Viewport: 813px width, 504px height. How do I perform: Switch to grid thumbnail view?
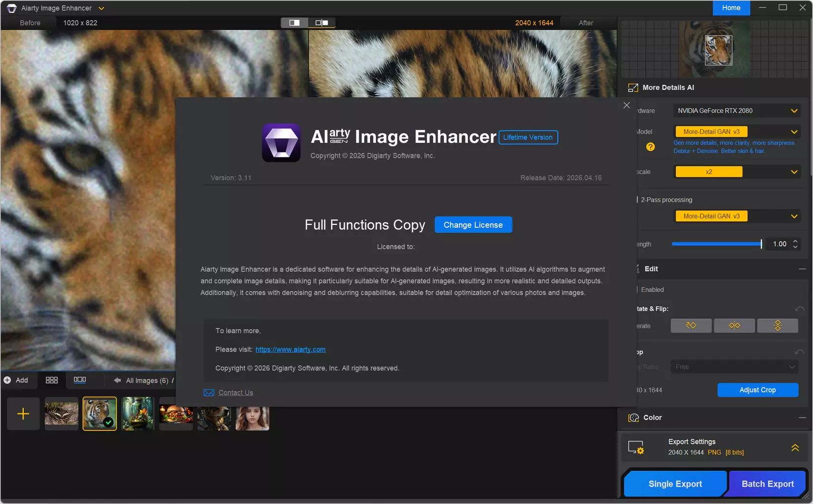coord(51,380)
